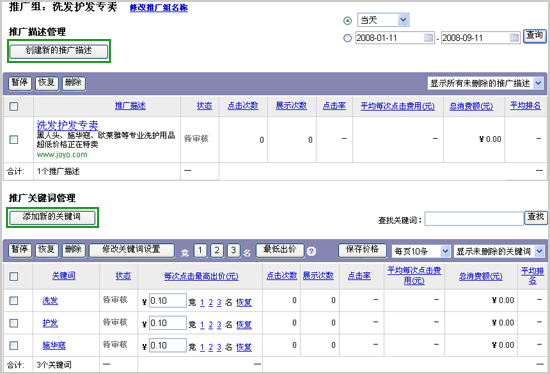Image resolution: width=550 pixels, height=374 pixels.
Task: Click the end date field 2008-09-11
Action: click(x=481, y=38)
